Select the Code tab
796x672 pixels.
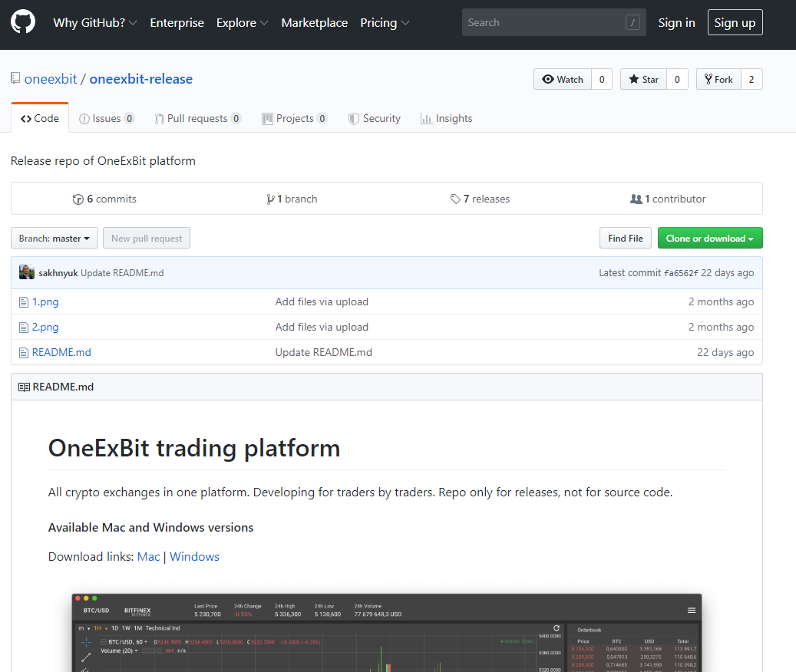40,119
